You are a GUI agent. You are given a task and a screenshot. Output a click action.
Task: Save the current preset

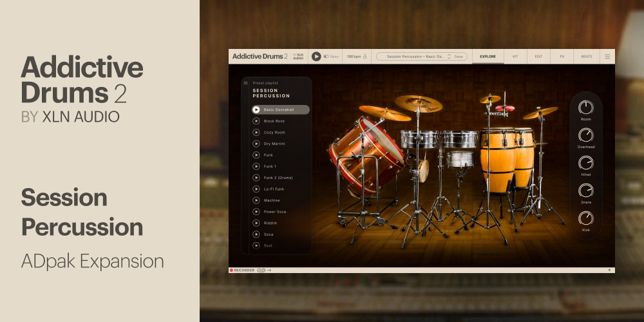459,57
